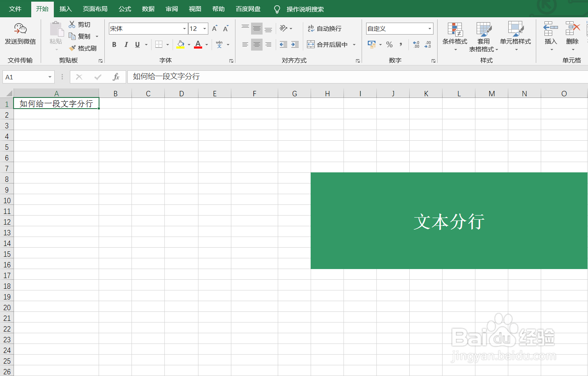Open the File (文件) tab
Image resolution: width=588 pixels, height=376 pixels.
[15, 9]
